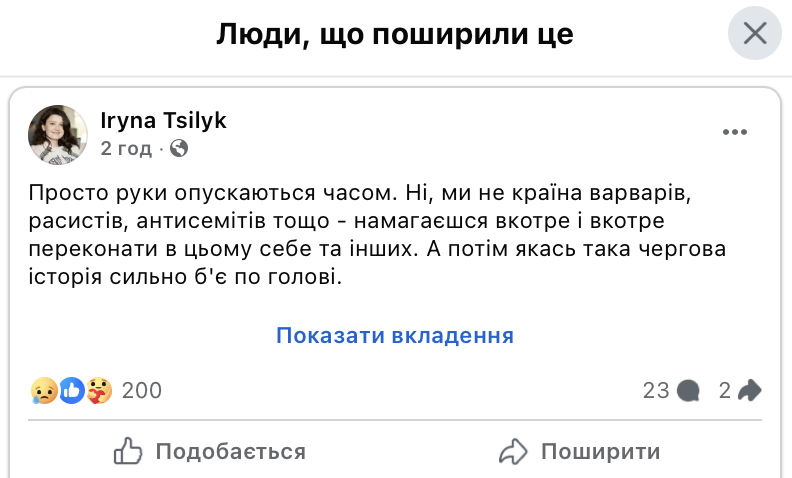Open the list of 200 reactions
Image resolution: width=792 pixels, height=478 pixels.
(141, 390)
